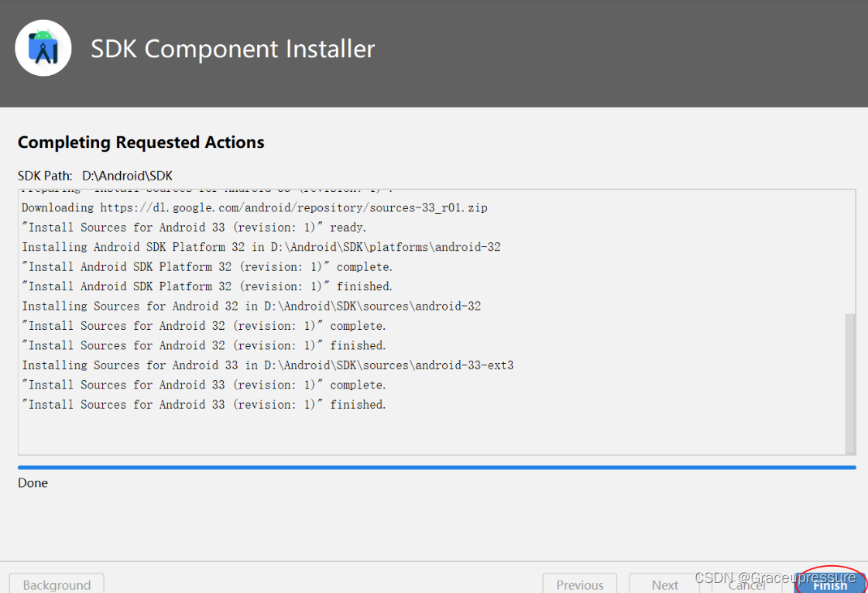Click the last 'Android 33 finished' log line
This screenshot has height=593, width=868.
tap(204, 405)
